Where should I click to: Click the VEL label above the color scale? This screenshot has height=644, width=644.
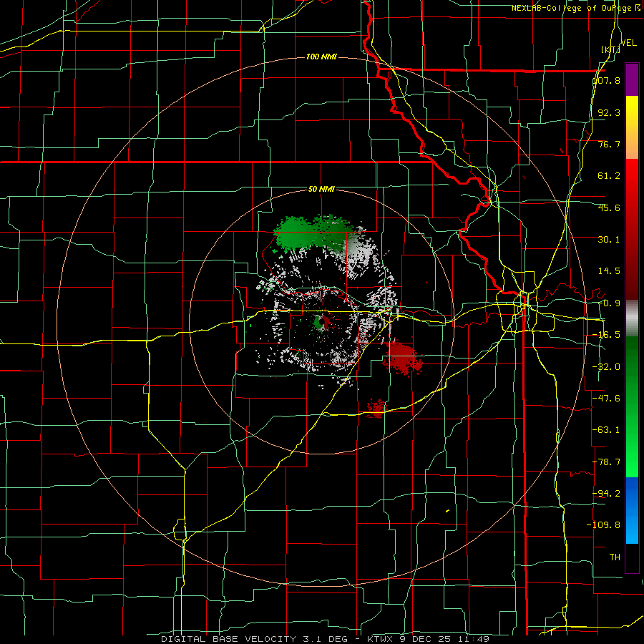point(628,43)
